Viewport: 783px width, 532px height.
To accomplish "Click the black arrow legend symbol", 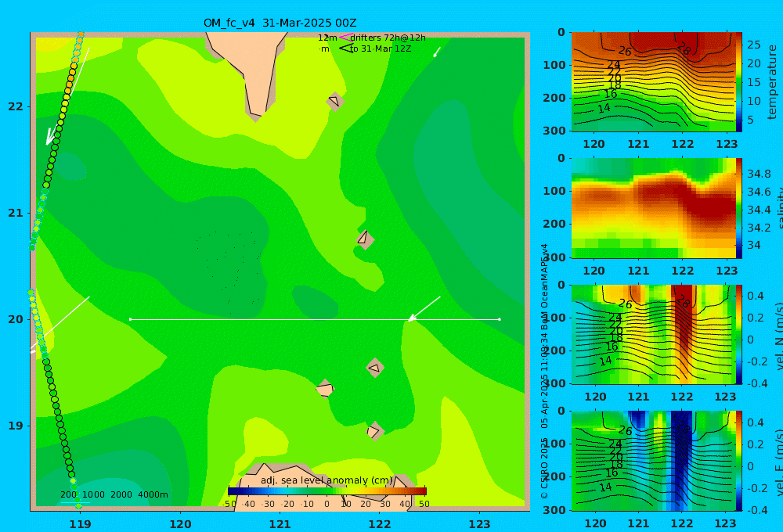I will click(346, 49).
